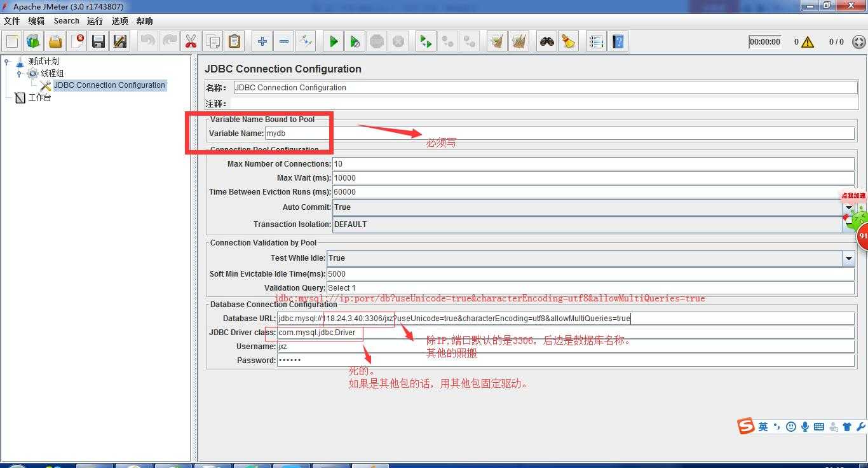868x468 pixels.
Task: Collapse all tree nodes with minus icon
Action: point(283,41)
